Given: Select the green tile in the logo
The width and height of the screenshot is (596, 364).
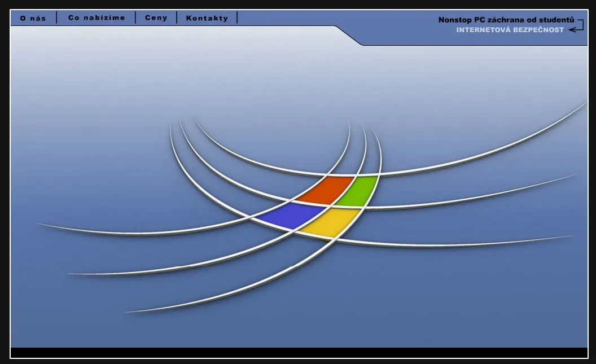Looking at the screenshot, I should pos(357,191).
